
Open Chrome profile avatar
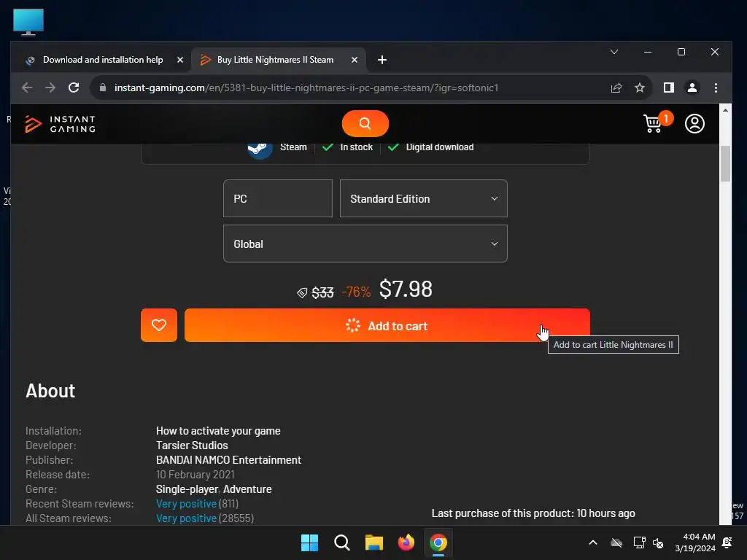[x=692, y=87]
